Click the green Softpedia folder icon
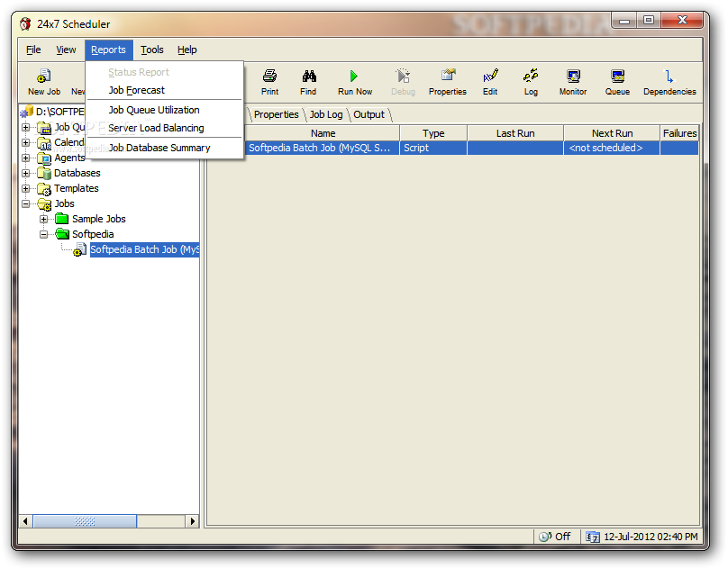Screen dimensions: 728x569 (62, 233)
